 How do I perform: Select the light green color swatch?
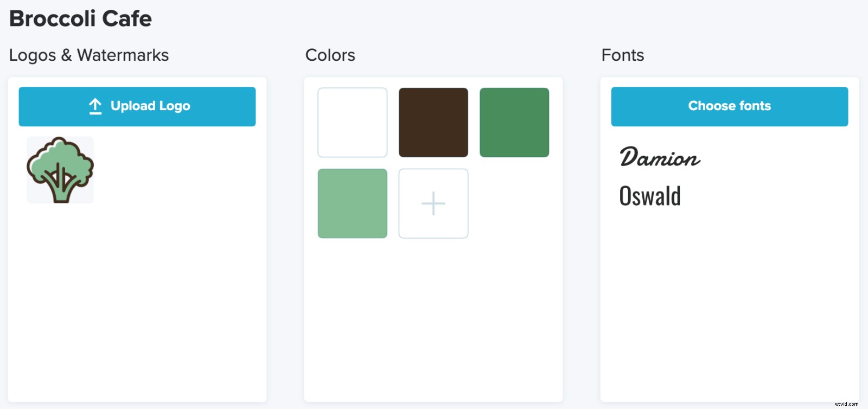(352, 203)
